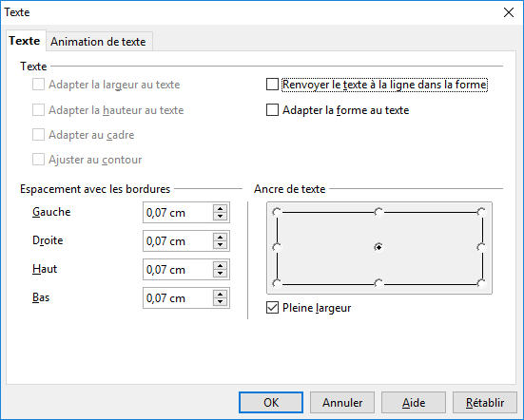Select the middle-left text anchor point
The width and height of the screenshot is (524, 420).
(x=277, y=247)
